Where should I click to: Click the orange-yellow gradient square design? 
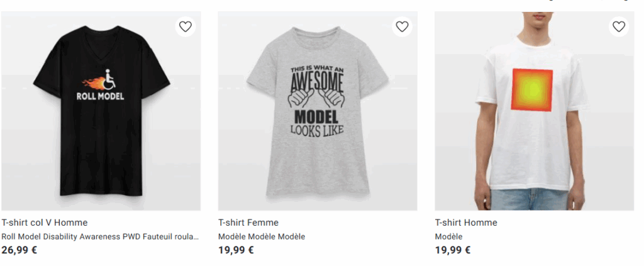click(532, 90)
